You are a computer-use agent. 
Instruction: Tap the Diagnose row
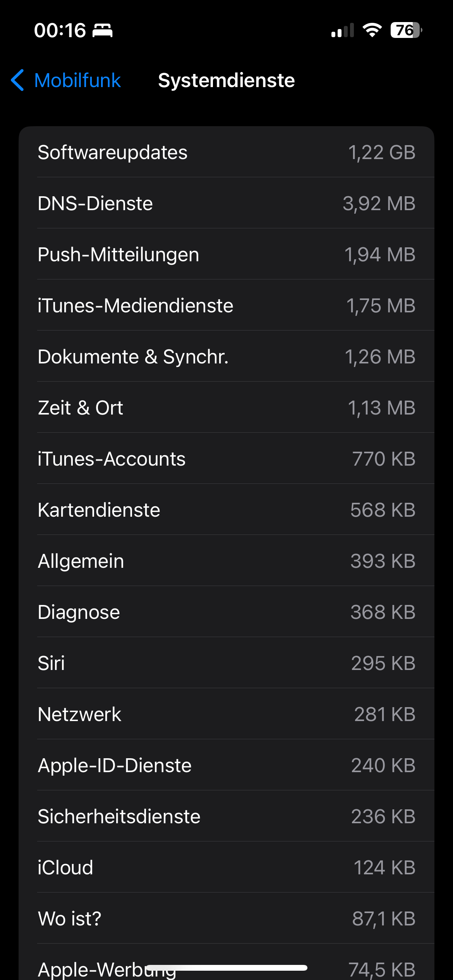(226, 612)
